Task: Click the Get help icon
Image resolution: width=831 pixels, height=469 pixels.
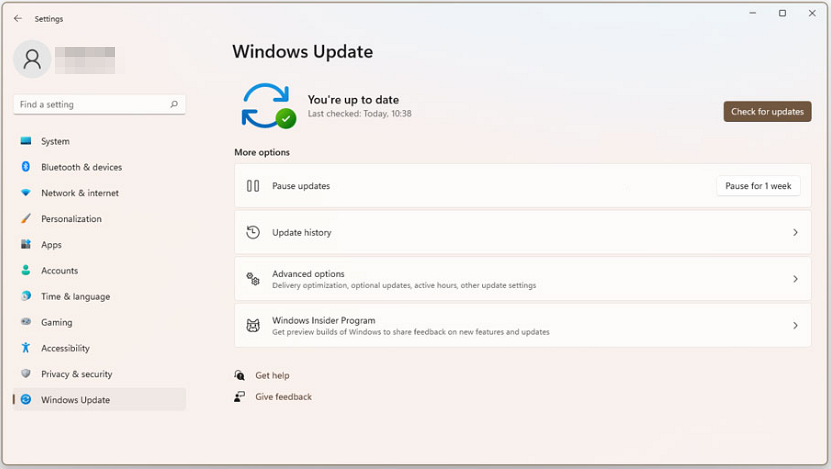Action: click(x=240, y=375)
